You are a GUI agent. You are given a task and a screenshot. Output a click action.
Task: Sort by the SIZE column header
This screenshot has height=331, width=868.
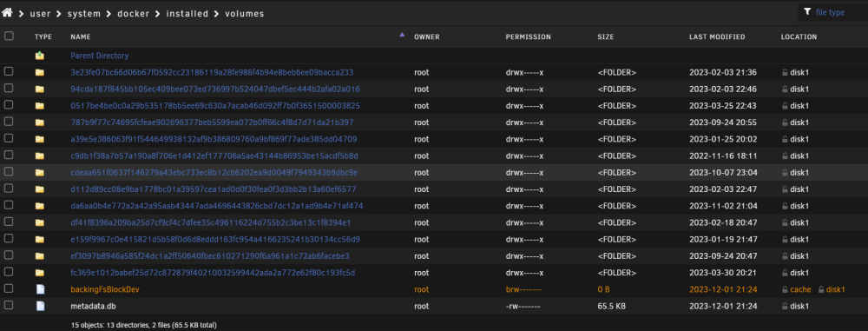[606, 37]
